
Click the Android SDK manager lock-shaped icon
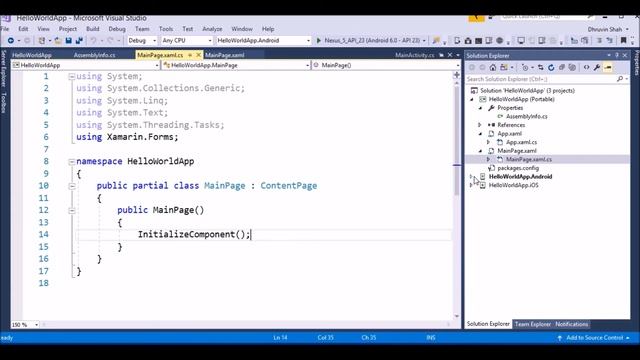468,40
